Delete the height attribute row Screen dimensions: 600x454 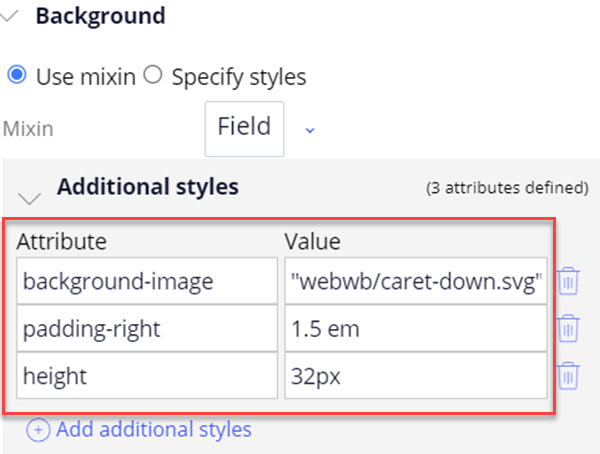point(568,376)
